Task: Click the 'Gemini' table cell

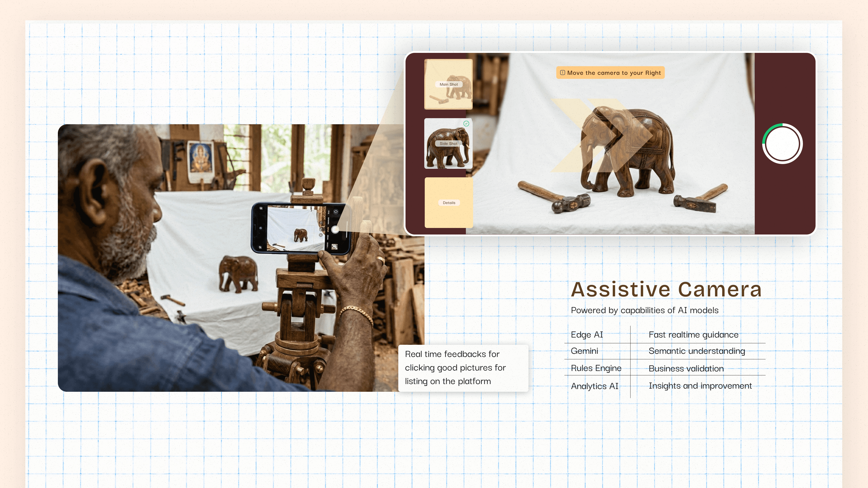Action: coord(585,351)
